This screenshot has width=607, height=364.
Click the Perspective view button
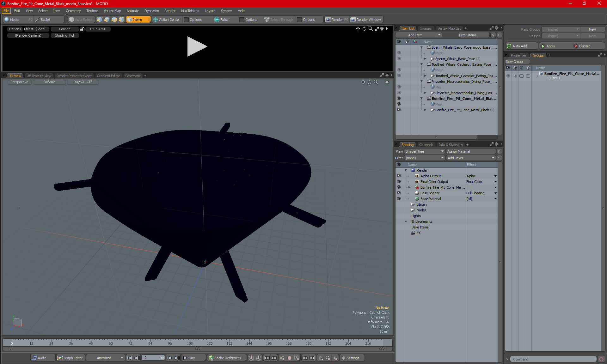click(19, 82)
